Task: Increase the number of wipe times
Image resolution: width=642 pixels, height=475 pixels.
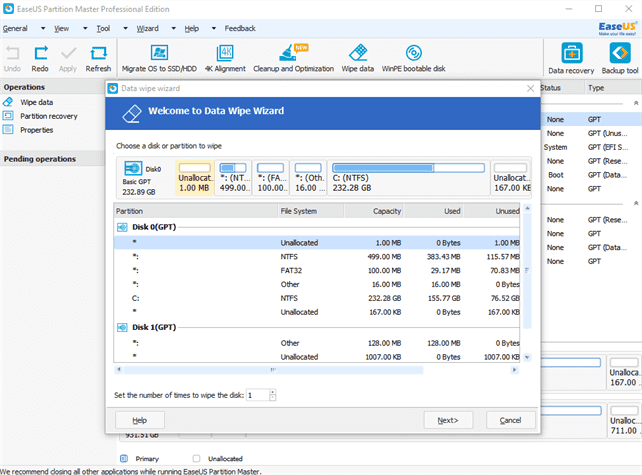Action: point(273,392)
